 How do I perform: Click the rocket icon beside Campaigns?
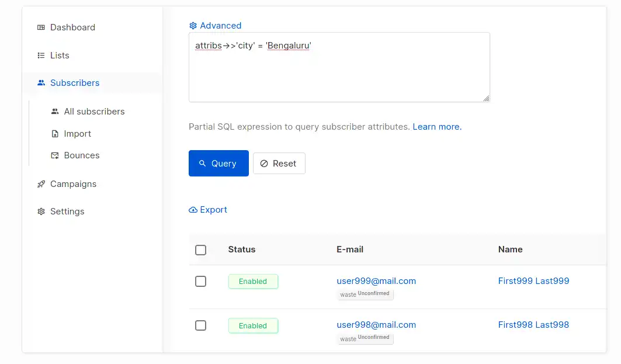(x=41, y=184)
